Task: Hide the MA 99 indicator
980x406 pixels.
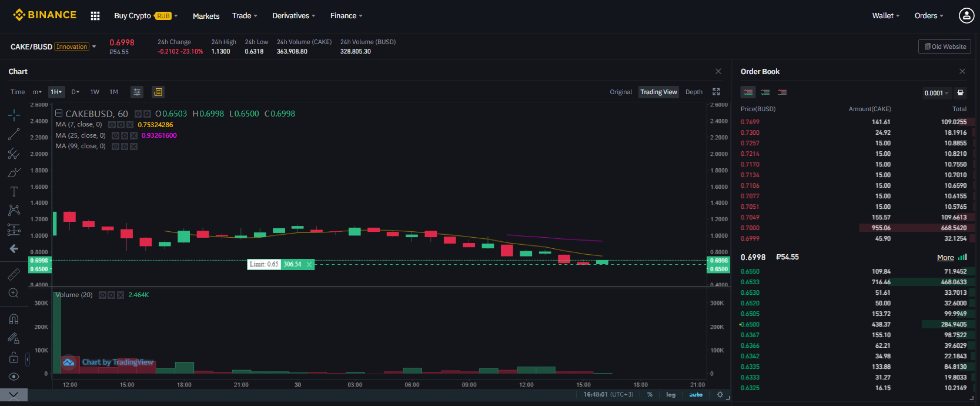Action: point(116,146)
